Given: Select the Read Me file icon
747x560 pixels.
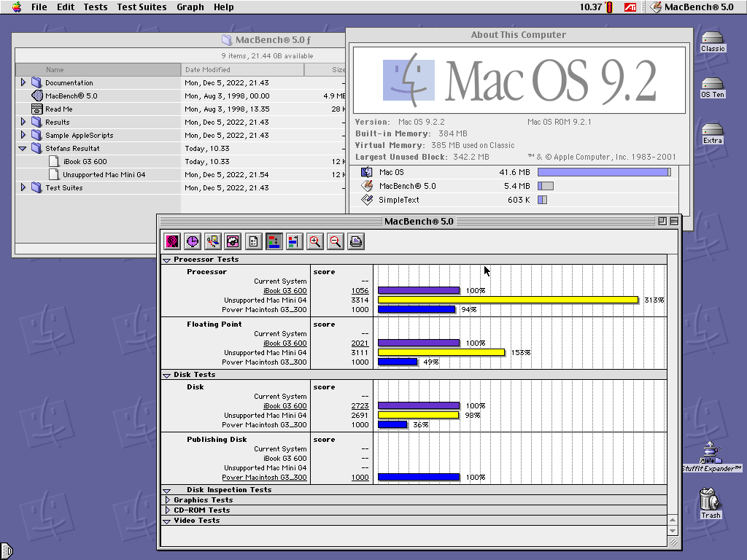Looking at the screenshot, I should [x=36, y=109].
